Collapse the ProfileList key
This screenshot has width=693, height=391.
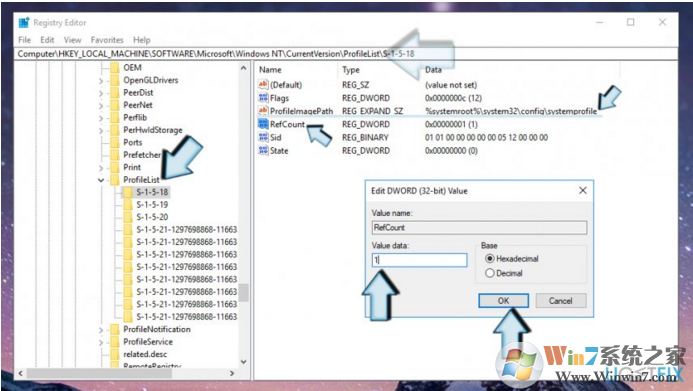pos(101,180)
